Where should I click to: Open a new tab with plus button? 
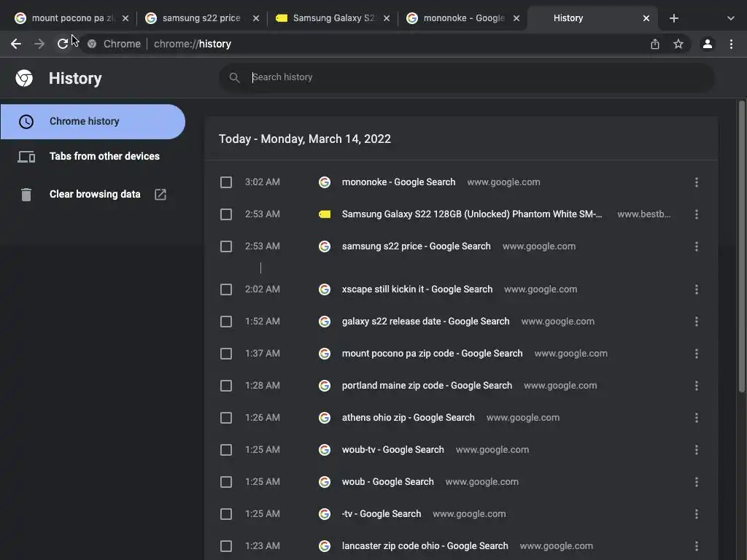[674, 18]
